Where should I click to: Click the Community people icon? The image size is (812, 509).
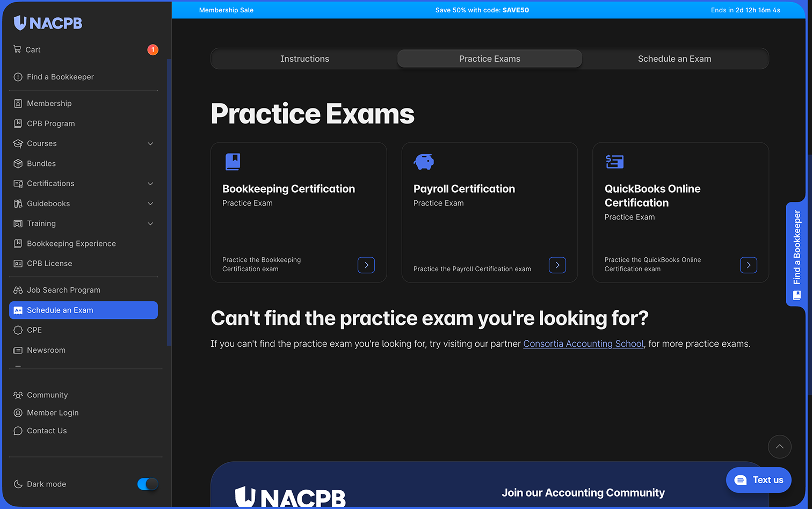click(18, 395)
